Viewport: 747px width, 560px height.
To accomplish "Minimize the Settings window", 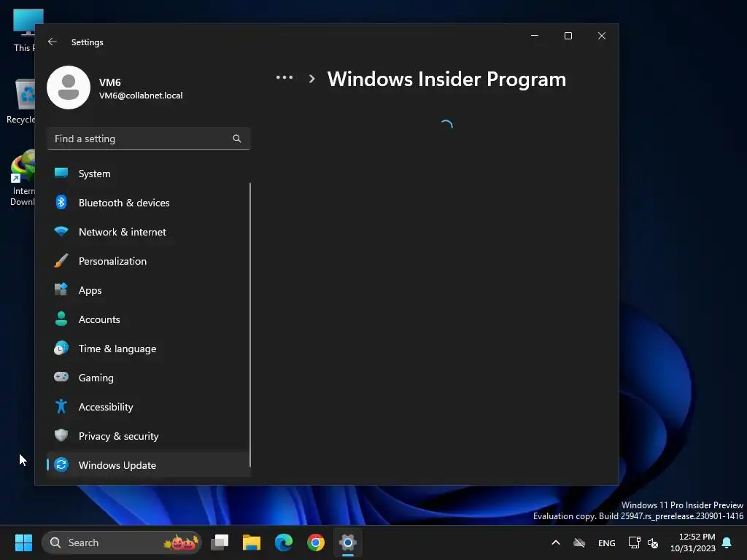I will click(x=535, y=36).
